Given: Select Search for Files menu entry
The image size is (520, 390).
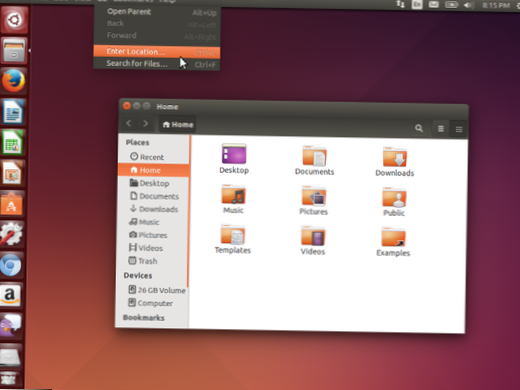Looking at the screenshot, I should point(157,64).
